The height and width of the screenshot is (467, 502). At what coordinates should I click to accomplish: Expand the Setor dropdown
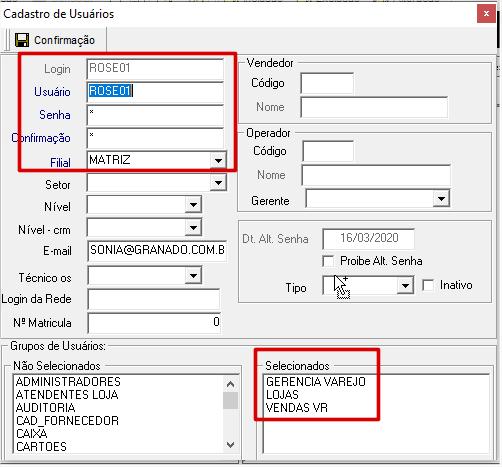[x=218, y=183]
